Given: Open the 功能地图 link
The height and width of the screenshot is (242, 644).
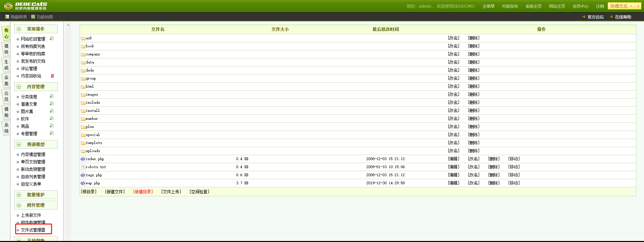Looking at the screenshot, I should click(x=42, y=17).
